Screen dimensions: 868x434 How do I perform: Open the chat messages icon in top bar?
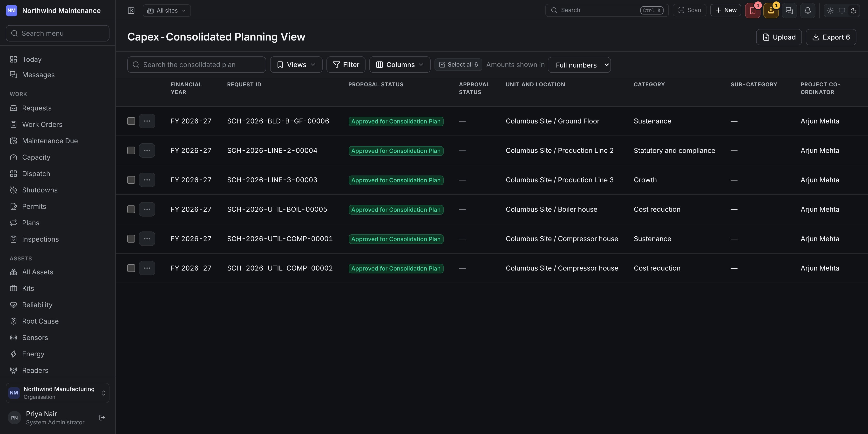(789, 10)
